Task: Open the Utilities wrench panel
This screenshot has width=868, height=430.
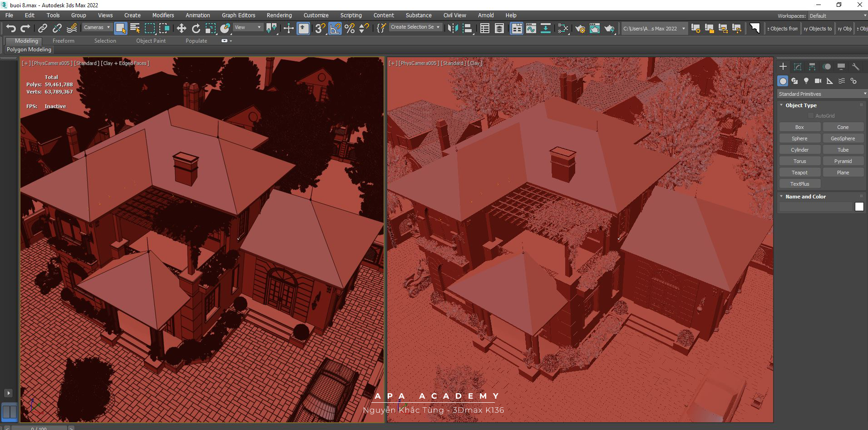Action: tap(855, 67)
